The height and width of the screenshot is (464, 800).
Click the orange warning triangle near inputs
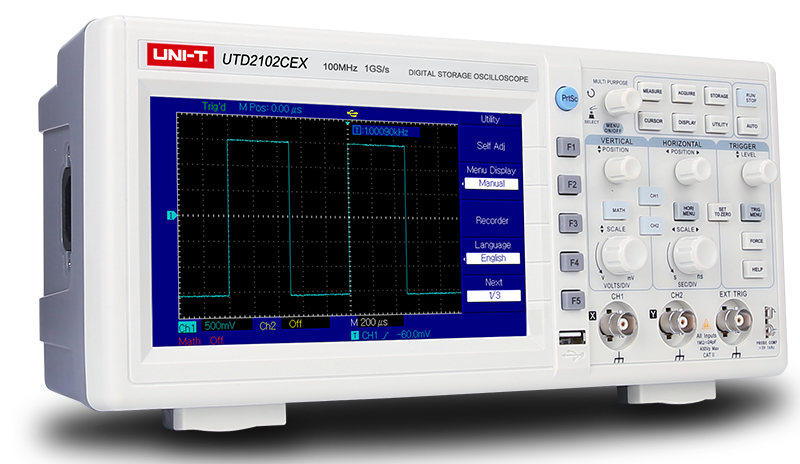click(706, 324)
